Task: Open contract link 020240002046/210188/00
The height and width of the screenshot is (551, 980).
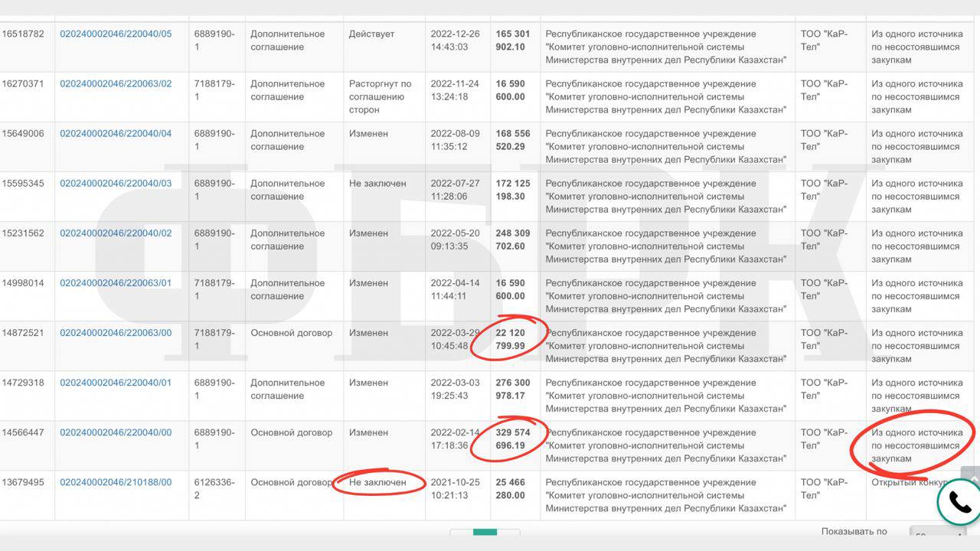Action: point(116,482)
